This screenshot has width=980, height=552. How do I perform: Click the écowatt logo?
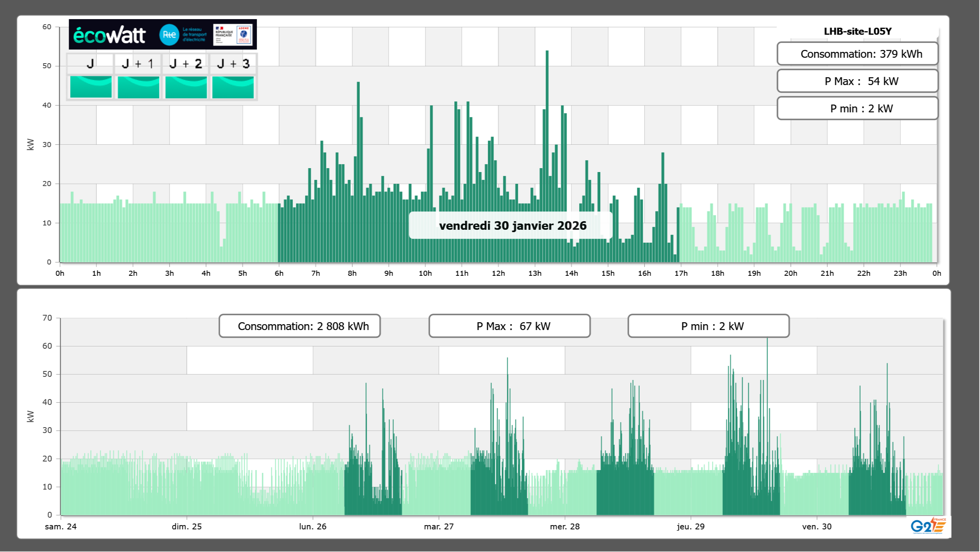tap(109, 35)
